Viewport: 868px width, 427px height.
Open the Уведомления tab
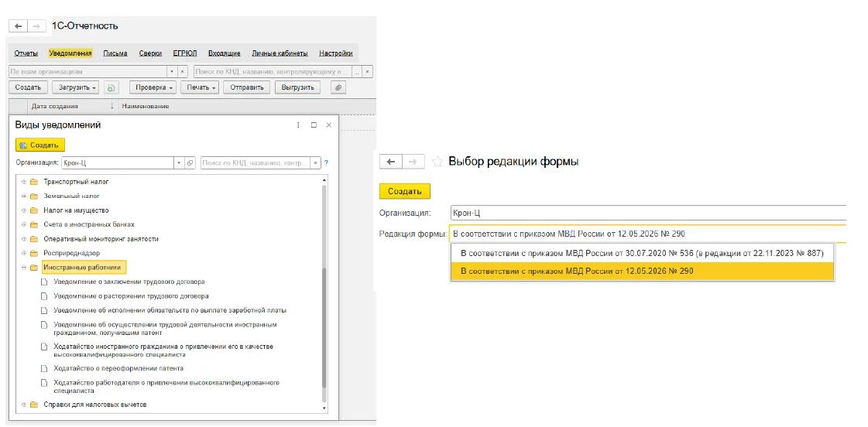(70, 53)
